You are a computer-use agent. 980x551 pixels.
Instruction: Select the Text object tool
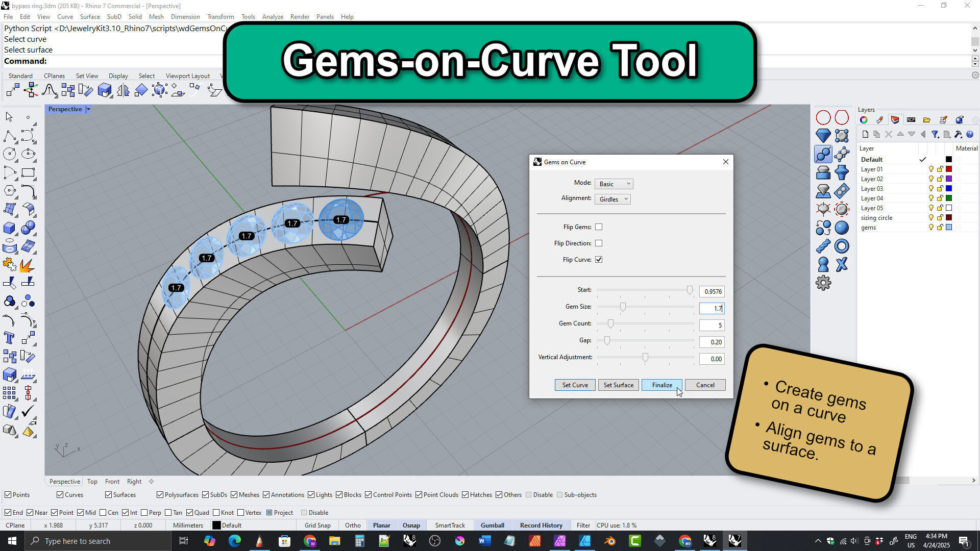[9, 338]
